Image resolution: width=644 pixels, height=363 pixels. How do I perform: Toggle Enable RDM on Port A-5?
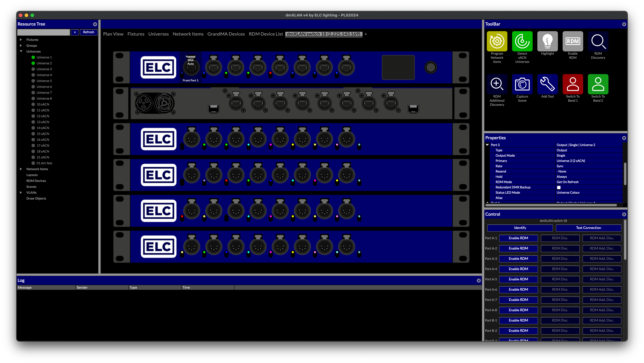pos(518,279)
